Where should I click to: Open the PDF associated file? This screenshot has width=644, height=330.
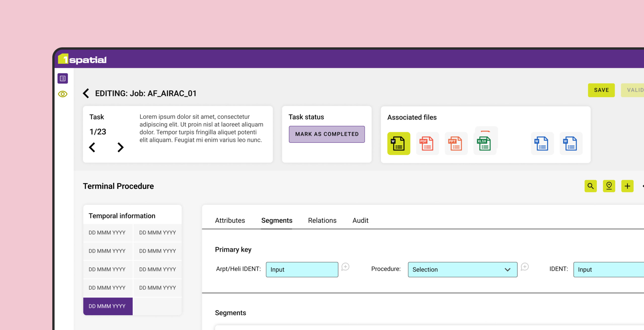[427, 143]
